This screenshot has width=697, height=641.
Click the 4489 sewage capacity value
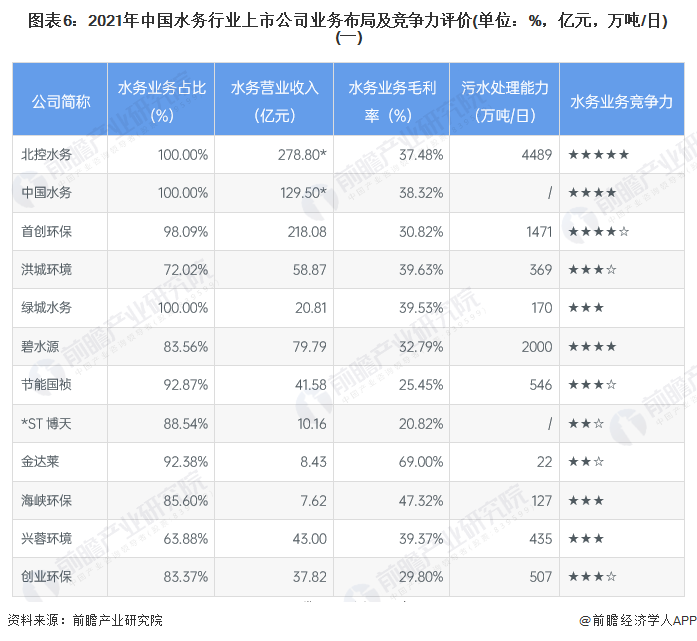[536, 155]
